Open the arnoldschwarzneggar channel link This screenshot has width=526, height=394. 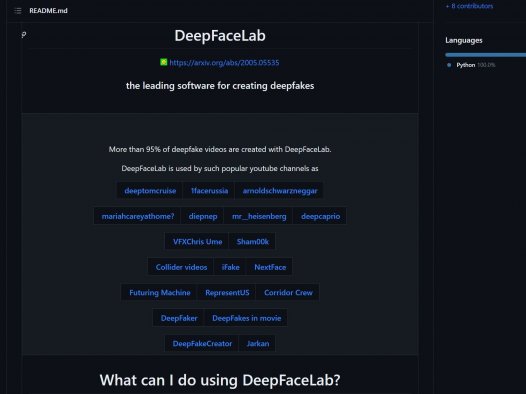[x=280, y=191]
